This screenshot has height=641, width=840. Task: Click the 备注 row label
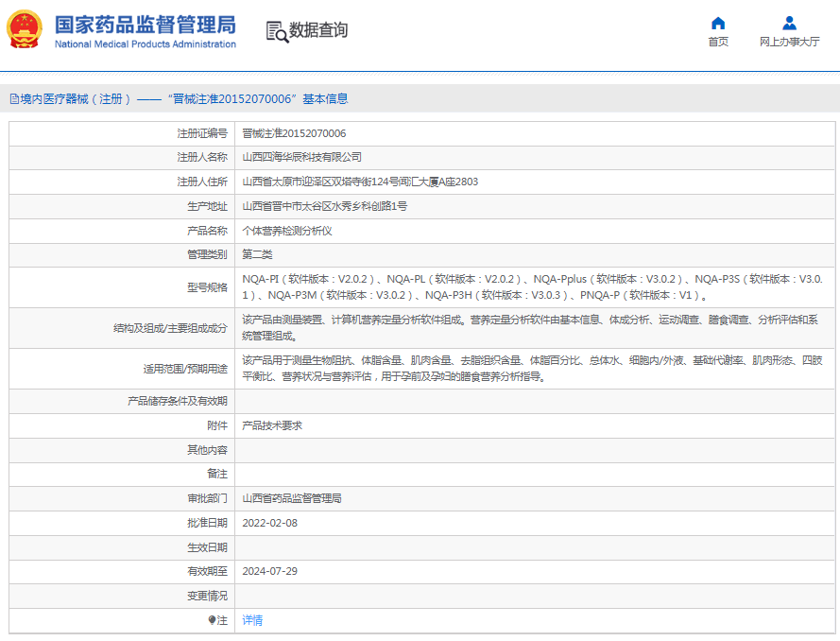click(x=217, y=474)
